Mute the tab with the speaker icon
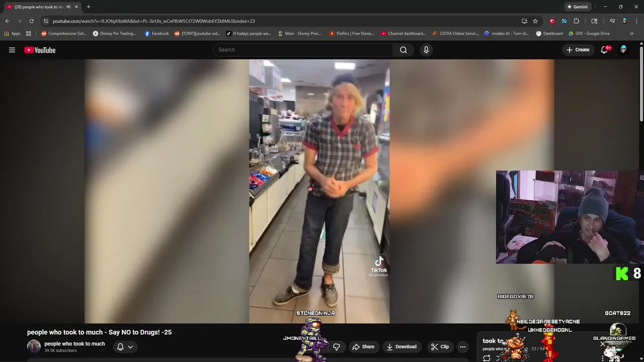 pos(68,7)
